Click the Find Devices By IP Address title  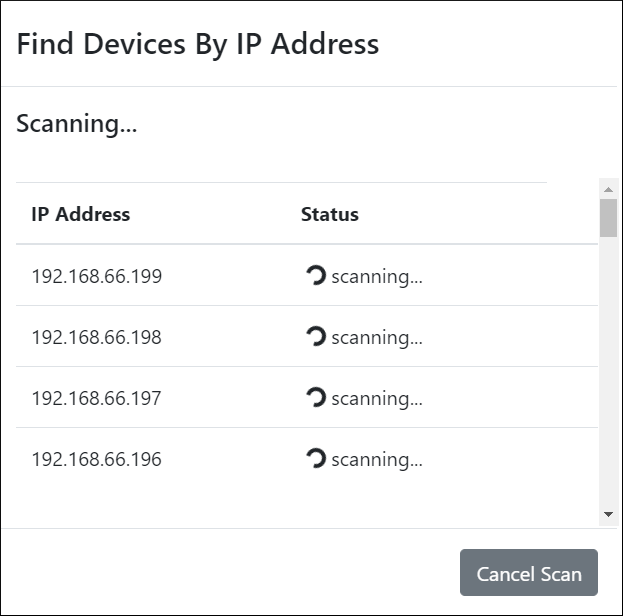(198, 44)
